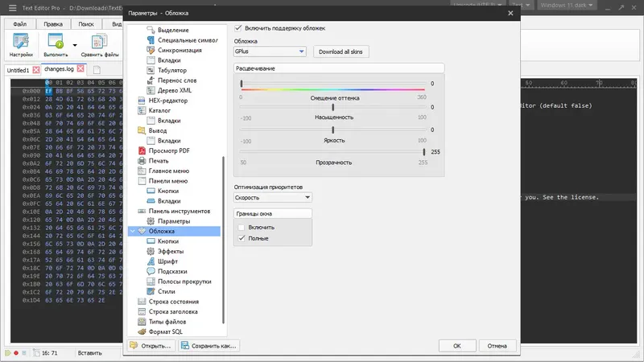
Task: Select Специальные символы in the tree
Action: (188, 39)
